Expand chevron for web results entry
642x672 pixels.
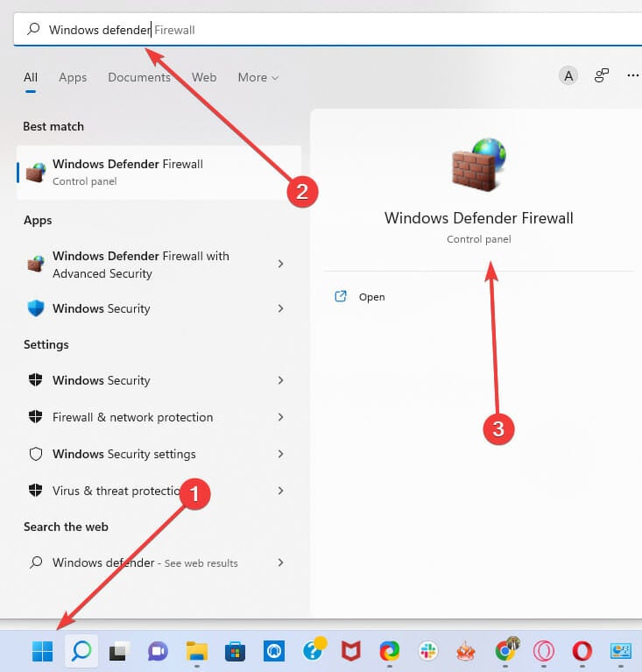pyautogui.click(x=281, y=562)
